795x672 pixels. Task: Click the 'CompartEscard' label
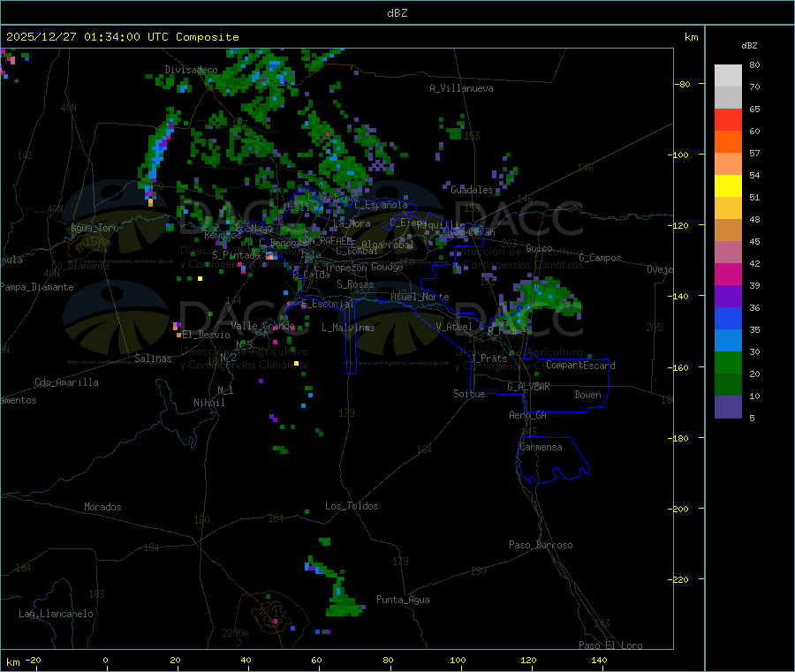click(x=580, y=366)
